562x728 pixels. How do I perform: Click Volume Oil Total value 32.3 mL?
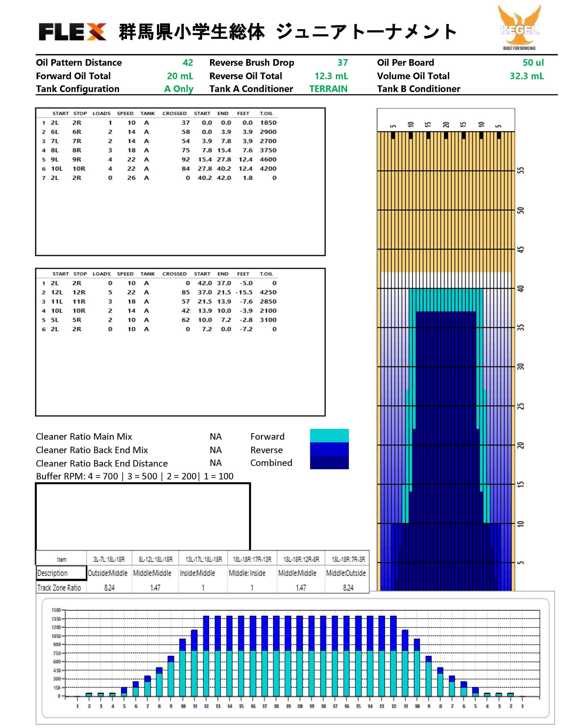click(x=527, y=76)
